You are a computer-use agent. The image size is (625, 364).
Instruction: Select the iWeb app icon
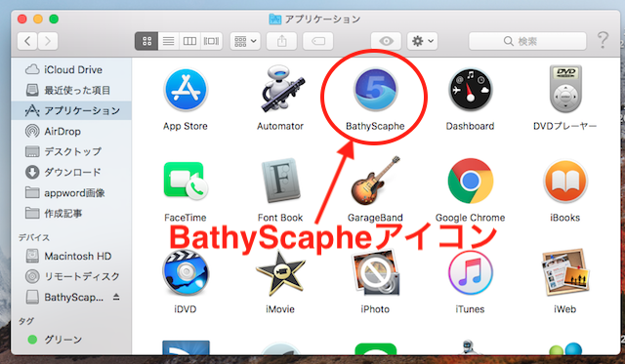565,273
